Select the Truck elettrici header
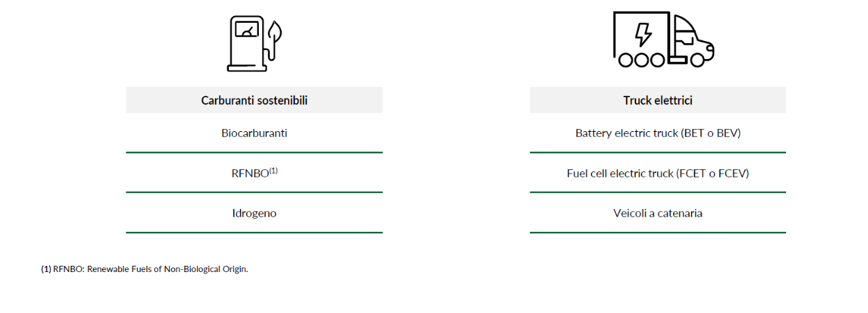 [658, 100]
